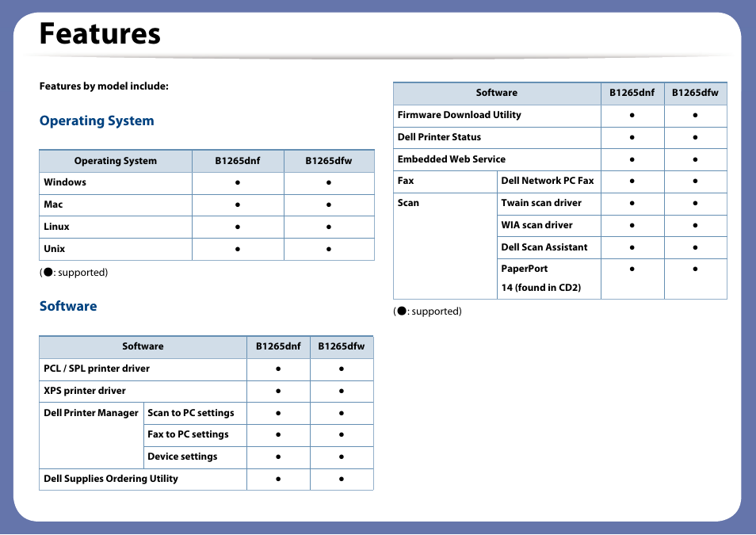Click the "Embedded Web Service" row label

pyautogui.click(x=451, y=159)
